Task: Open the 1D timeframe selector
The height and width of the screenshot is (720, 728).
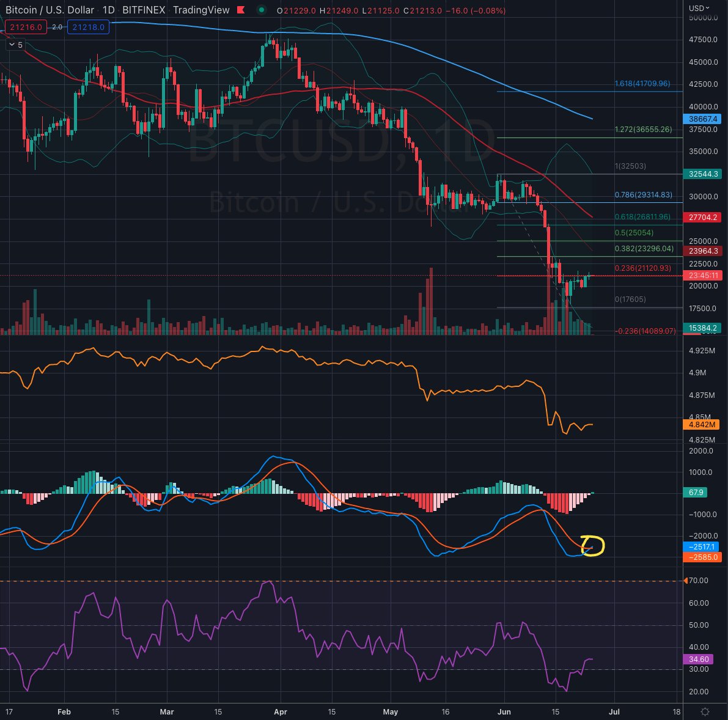Action: click(x=110, y=10)
